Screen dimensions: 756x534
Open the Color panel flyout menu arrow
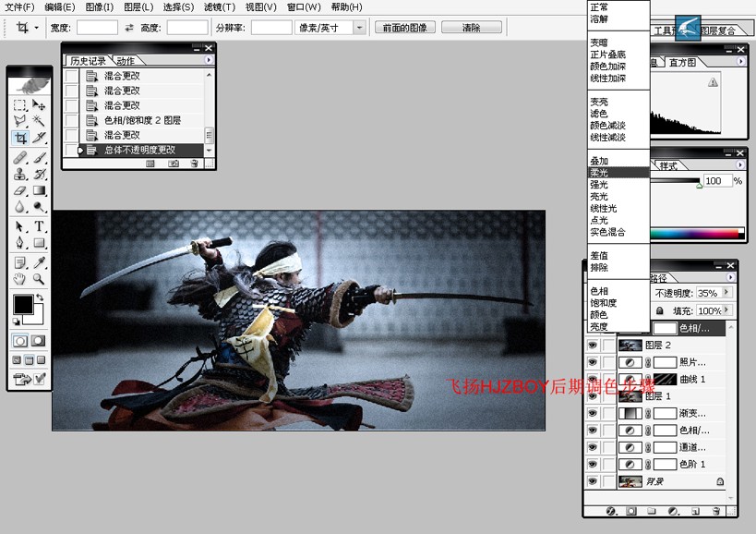coord(740,165)
